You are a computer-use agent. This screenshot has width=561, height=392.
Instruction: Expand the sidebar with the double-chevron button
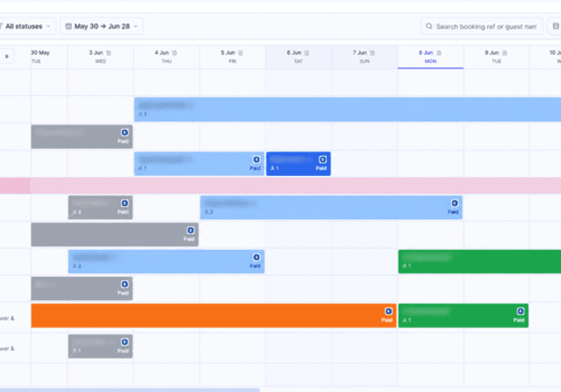point(6,56)
